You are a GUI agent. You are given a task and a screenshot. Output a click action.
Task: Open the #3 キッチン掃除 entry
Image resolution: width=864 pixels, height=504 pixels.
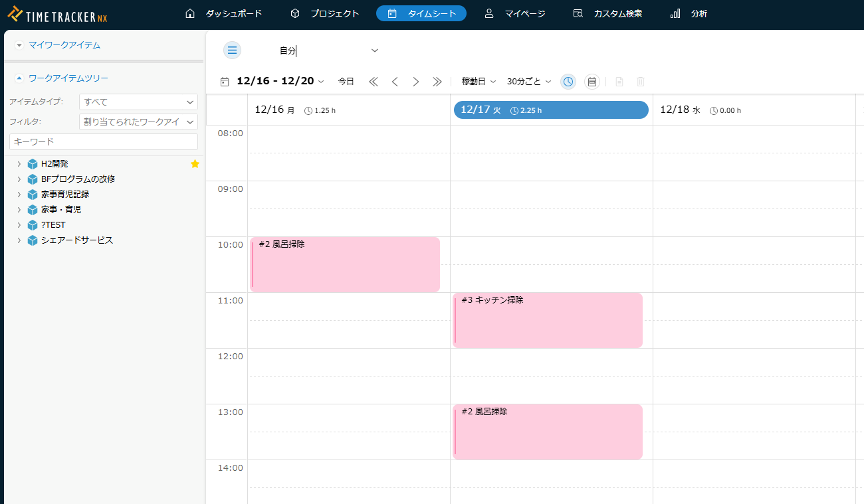(548, 320)
